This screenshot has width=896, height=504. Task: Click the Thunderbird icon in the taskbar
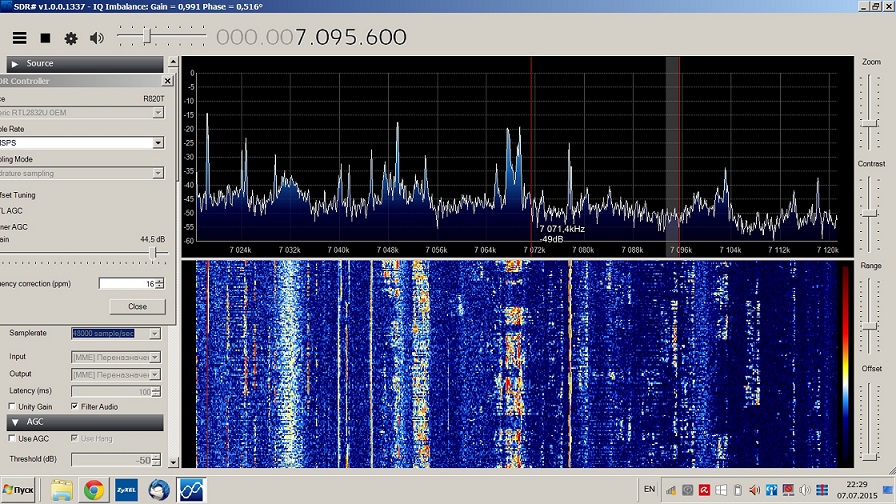pos(158,490)
